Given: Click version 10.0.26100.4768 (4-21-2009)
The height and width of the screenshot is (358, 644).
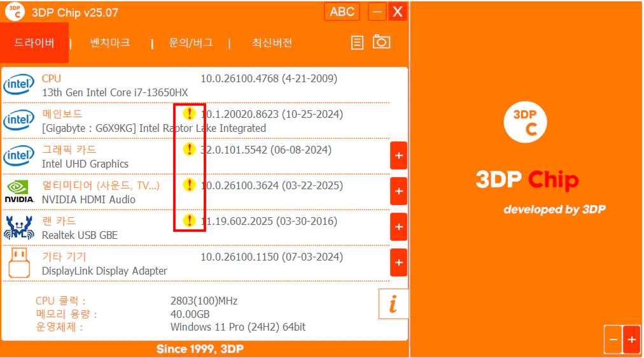Looking at the screenshot, I should [x=269, y=78].
